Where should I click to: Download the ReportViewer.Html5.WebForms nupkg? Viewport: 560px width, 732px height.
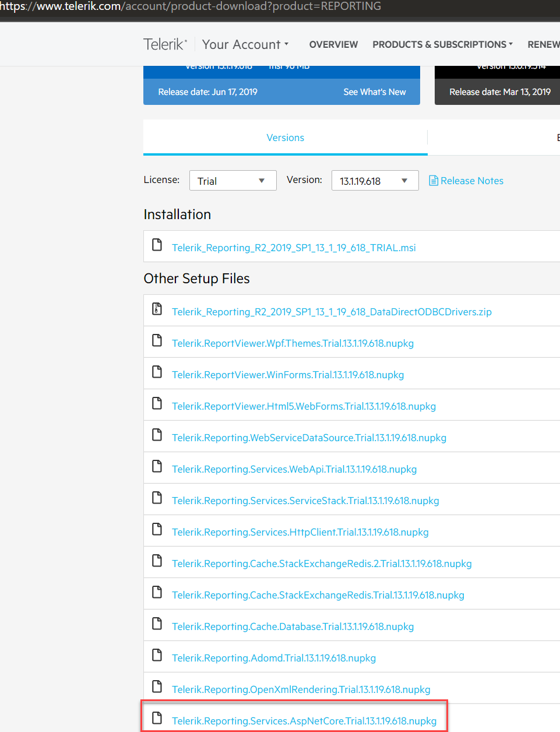pos(304,406)
